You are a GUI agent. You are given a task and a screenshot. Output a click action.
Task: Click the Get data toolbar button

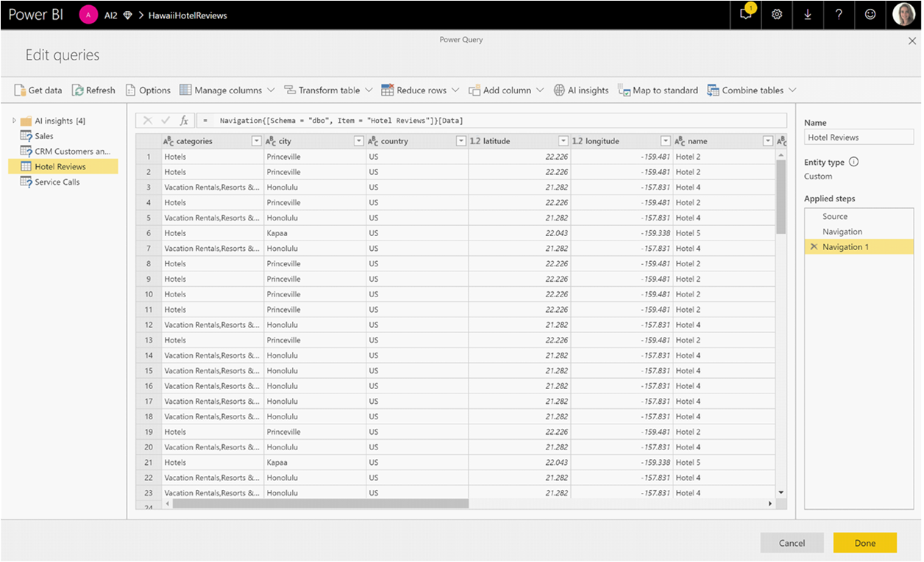click(38, 90)
